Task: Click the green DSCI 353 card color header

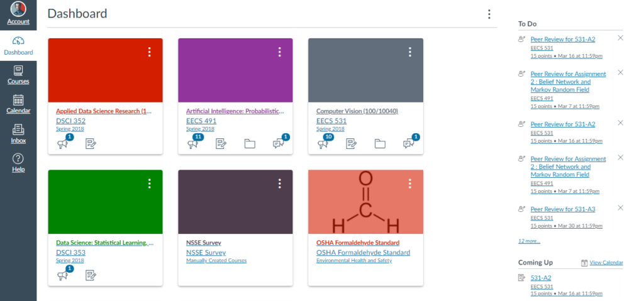Action: coord(105,202)
